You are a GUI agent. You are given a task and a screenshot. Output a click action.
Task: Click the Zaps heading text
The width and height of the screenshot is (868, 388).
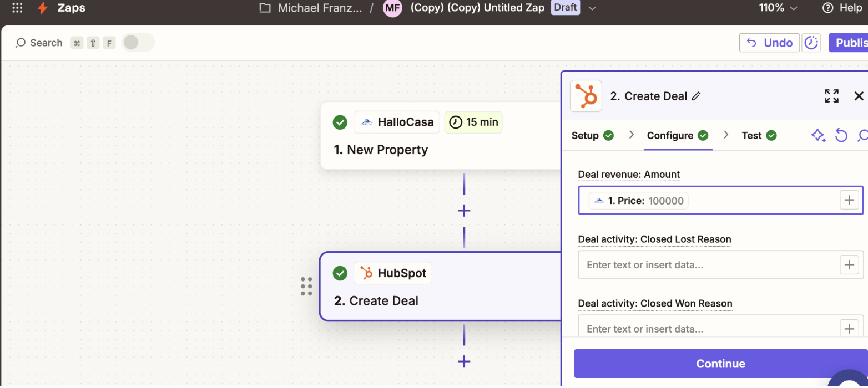click(x=72, y=8)
